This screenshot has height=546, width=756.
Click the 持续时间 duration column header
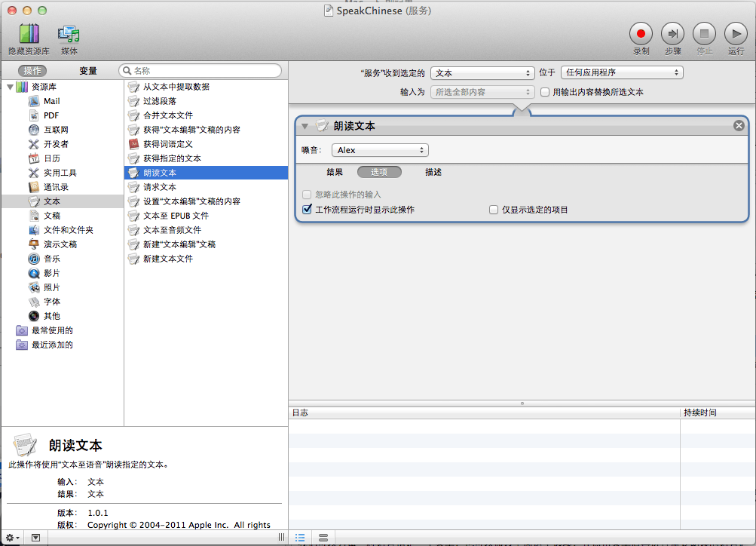tap(718, 413)
